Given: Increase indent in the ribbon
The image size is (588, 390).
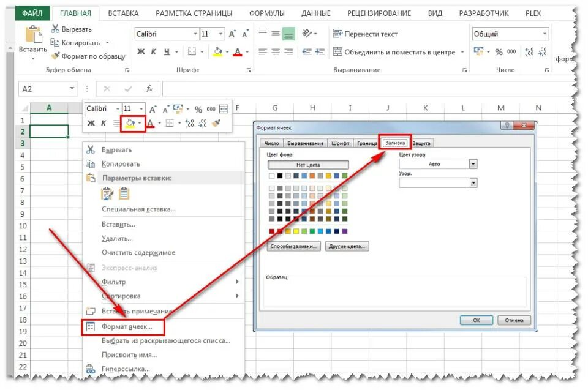Looking at the screenshot, I should click(x=320, y=52).
